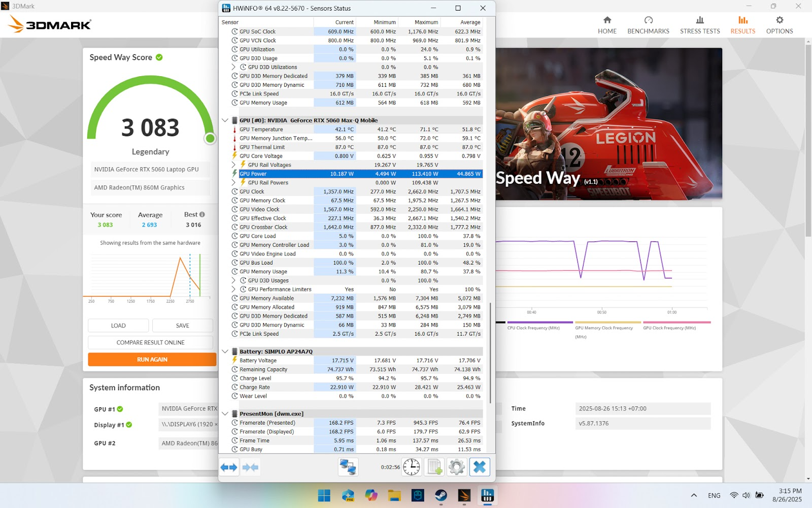Screen dimensions: 812x508
Task: Click Display #1 green check icon
Action: tap(129, 425)
